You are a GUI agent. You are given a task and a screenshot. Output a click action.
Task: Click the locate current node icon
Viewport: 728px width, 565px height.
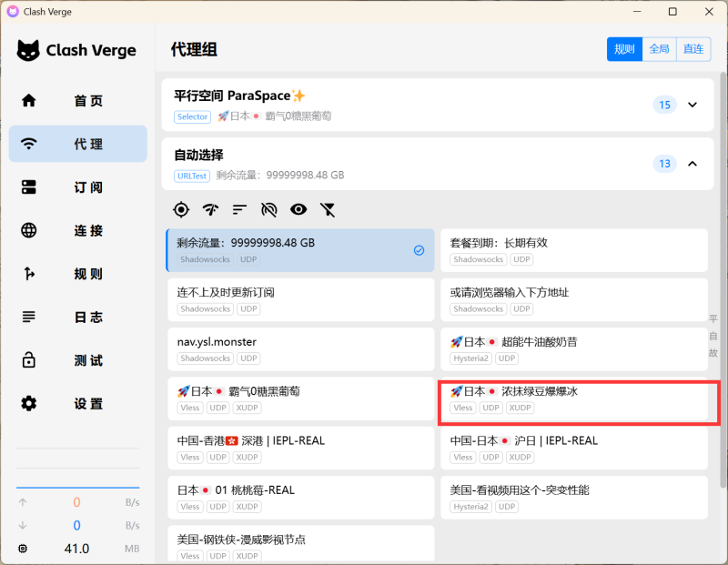(181, 209)
